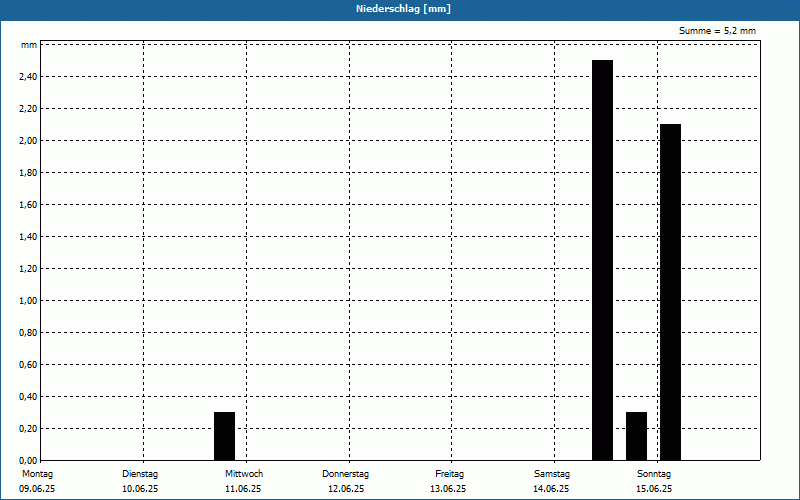Click the date 11.06.25
This screenshot has height=500, width=800.
click(243, 489)
